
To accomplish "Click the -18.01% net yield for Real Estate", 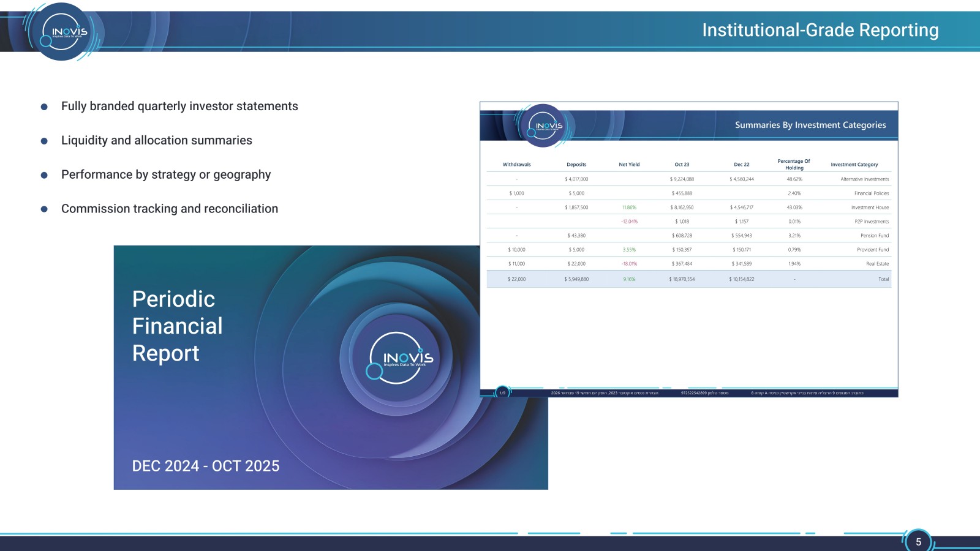I will click(x=629, y=264).
